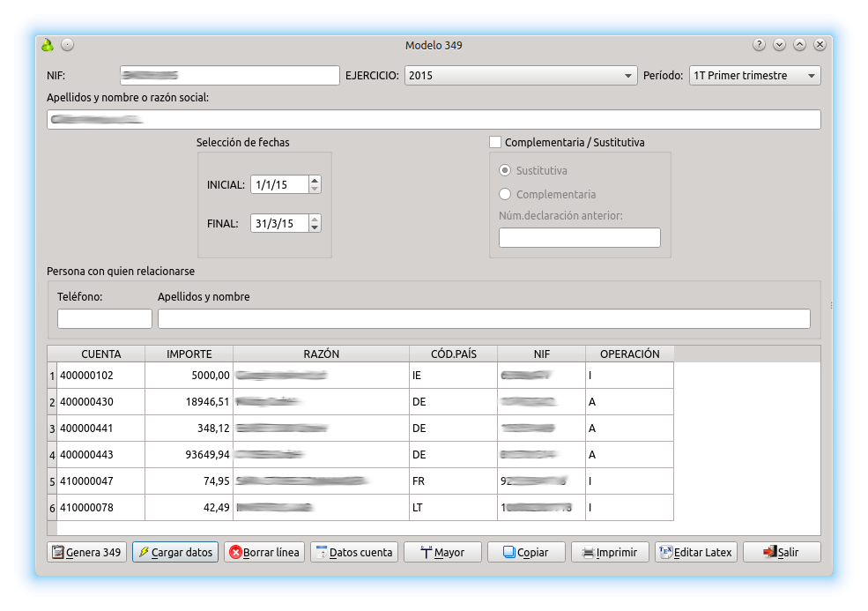868x611 pixels.
Task: Decrease the FINAL date with the down arrow
Action: [x=315, y=227]
